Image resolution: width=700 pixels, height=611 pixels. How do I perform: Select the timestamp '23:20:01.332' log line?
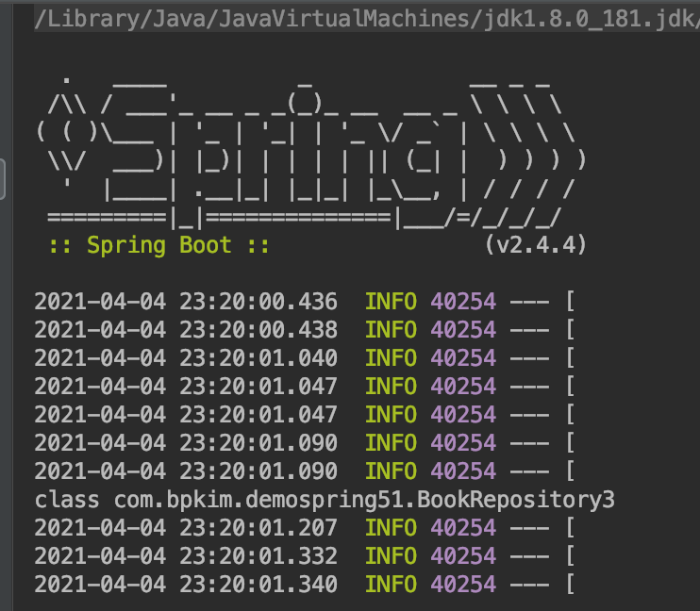click(305, 556)
